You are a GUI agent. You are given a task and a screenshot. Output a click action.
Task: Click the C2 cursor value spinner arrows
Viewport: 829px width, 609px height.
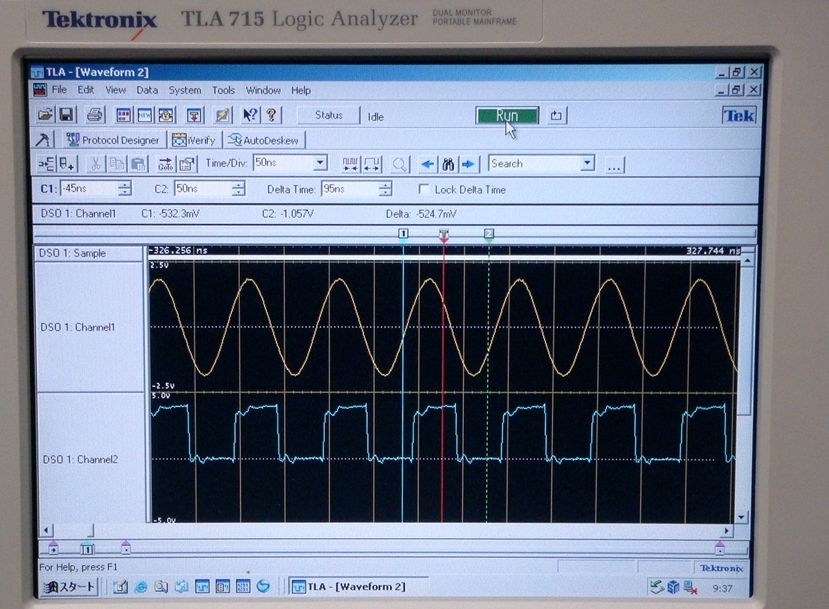pos(238,188)
